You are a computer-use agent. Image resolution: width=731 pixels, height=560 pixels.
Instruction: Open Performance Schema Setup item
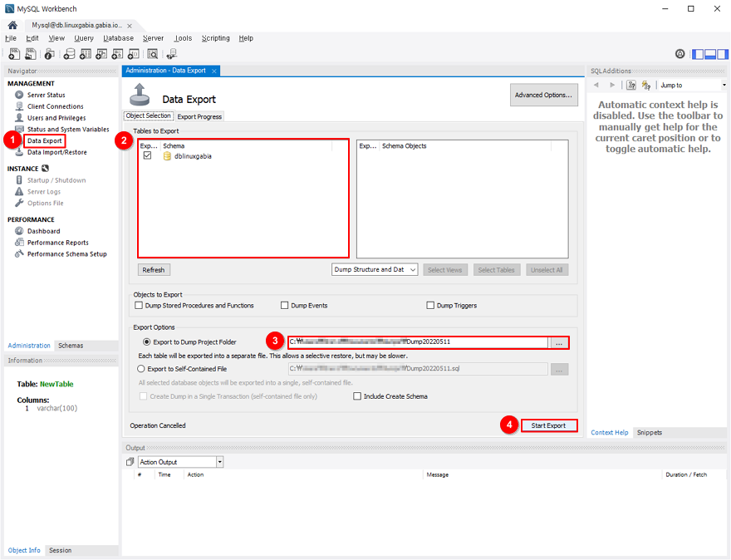click(x=66, y=253)
